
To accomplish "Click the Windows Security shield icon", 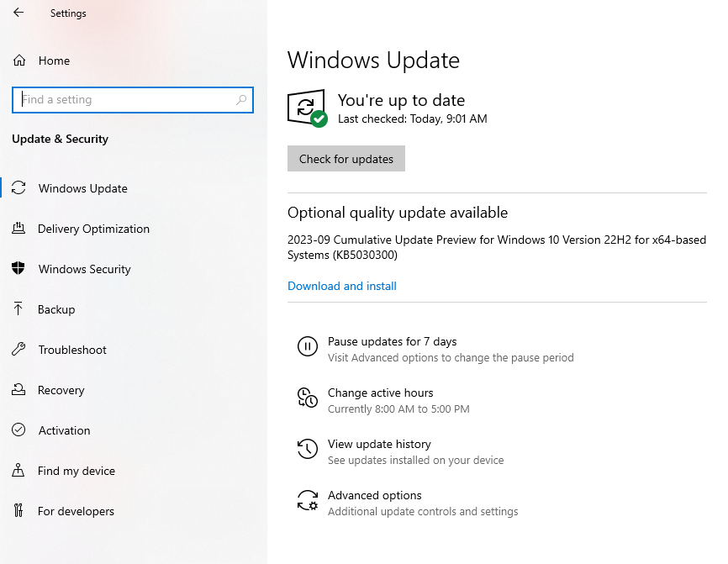I will [18, 268].
